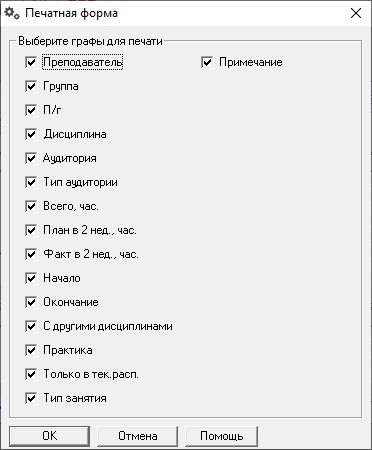The height and width of the screenshot is (450, 372).
Task: Confirm with the OK button
Action: pyautogui.click(x=50, y=436)
